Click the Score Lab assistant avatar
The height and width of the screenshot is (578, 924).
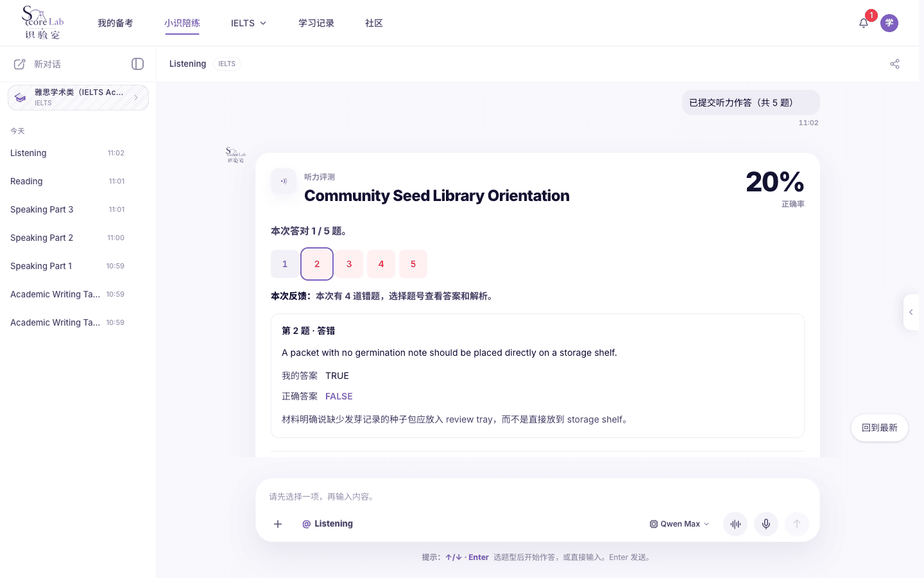point(236,155)
